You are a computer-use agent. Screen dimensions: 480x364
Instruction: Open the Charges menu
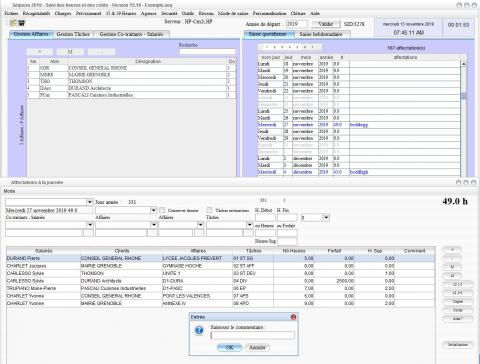pyautogui.click(x=63, y=13)
